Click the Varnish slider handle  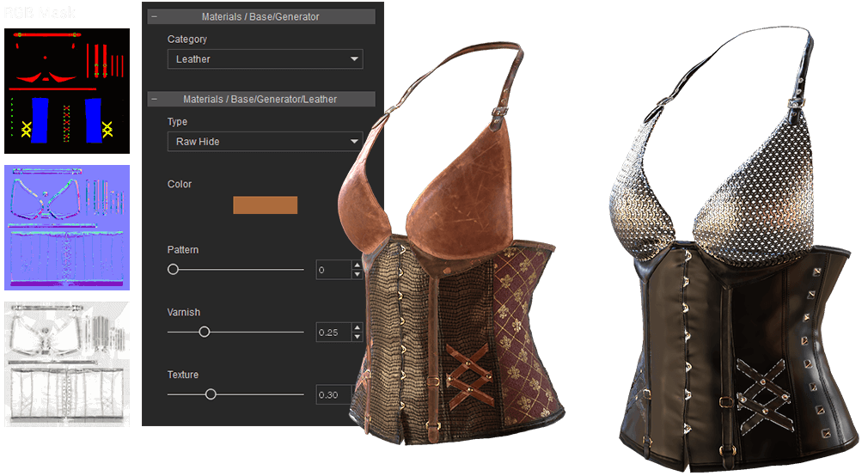point(205,332)
